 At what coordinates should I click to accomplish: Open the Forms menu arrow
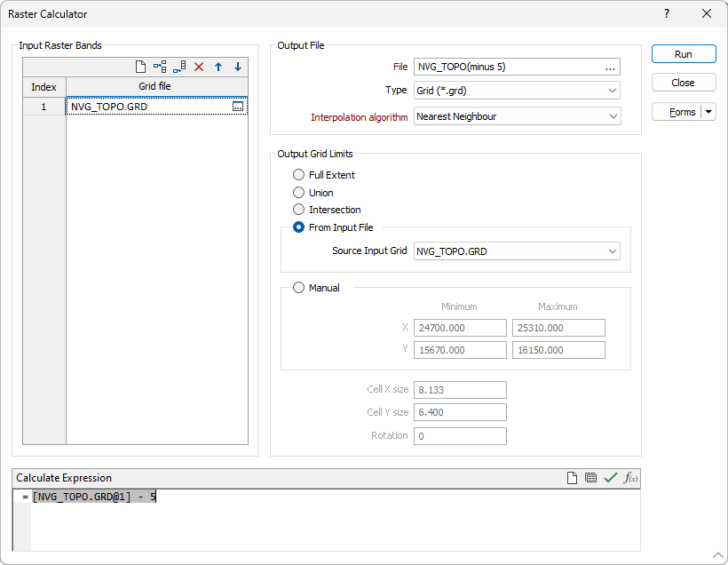click(x=708, y=112)
